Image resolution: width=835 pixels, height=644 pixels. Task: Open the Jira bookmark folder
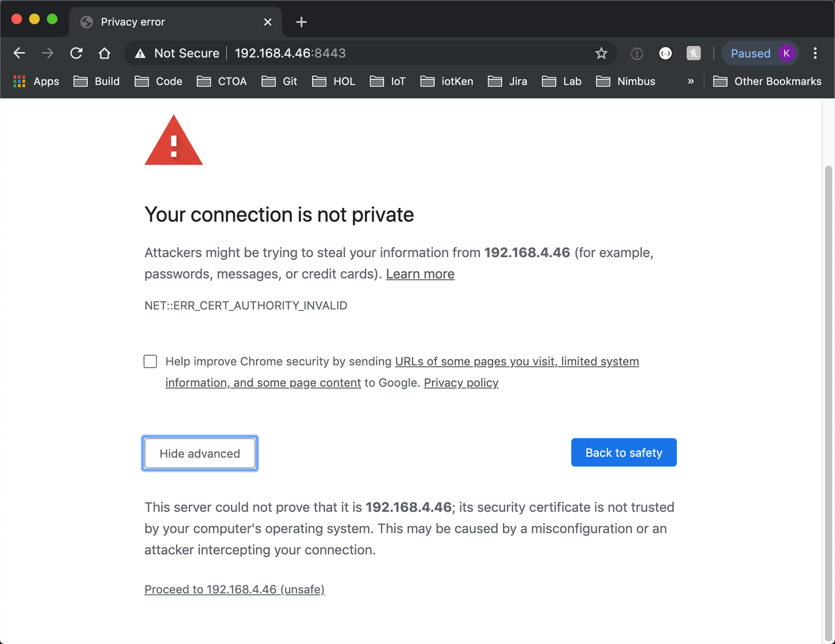(507, 81)
